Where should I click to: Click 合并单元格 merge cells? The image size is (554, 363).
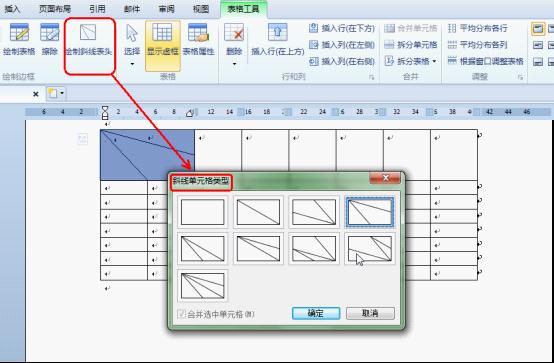click(411, 28)
